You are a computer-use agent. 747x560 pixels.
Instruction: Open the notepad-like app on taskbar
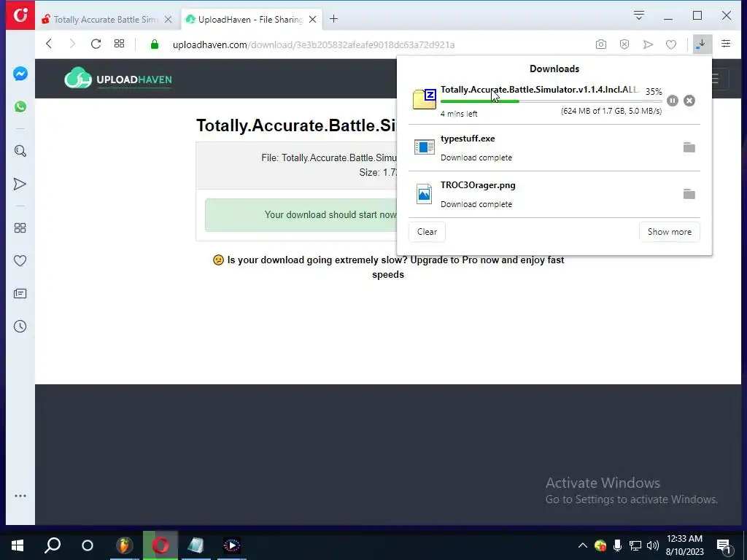(x=196, y=545)
